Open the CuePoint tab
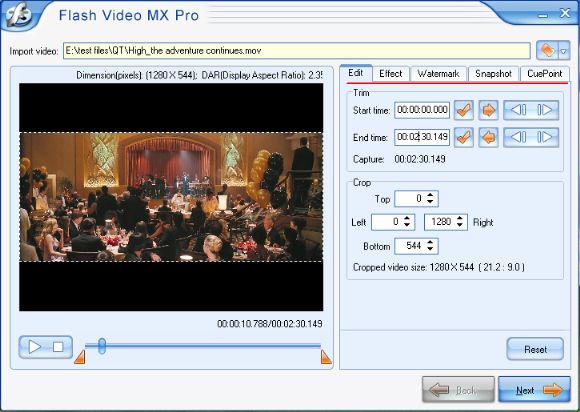The height and width of the screenshot is (412, 580). (544, 74)
